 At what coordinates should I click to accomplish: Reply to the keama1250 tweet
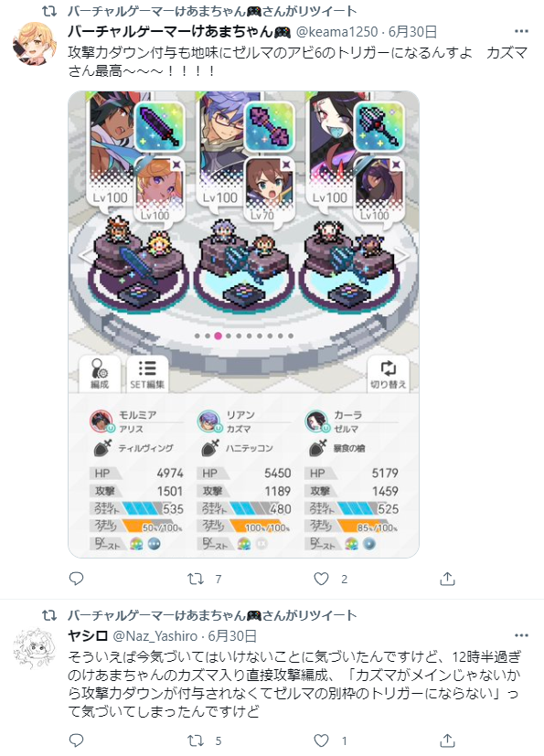[76, 579]
